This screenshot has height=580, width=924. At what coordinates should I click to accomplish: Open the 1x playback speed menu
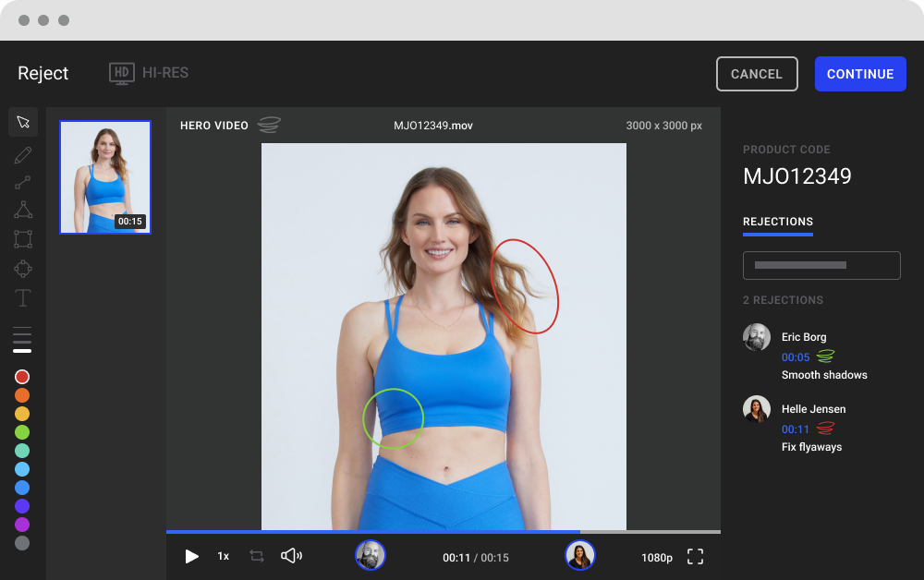[223, 557]
